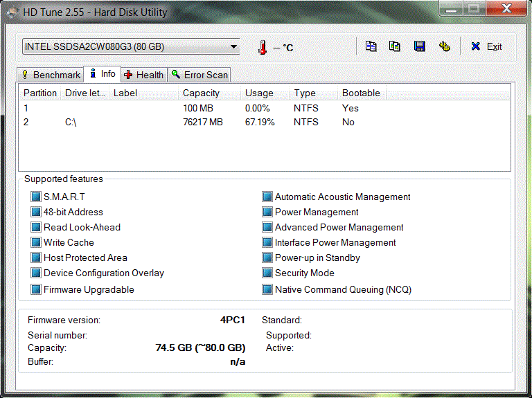Click the Yes bootable value of partition 1
Viewport: 532px width, 398px height.
(350, 108)
